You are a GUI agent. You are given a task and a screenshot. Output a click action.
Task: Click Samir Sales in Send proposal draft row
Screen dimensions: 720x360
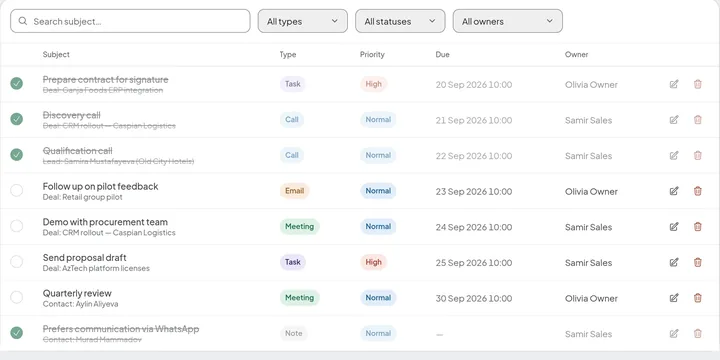click(588, 263)
